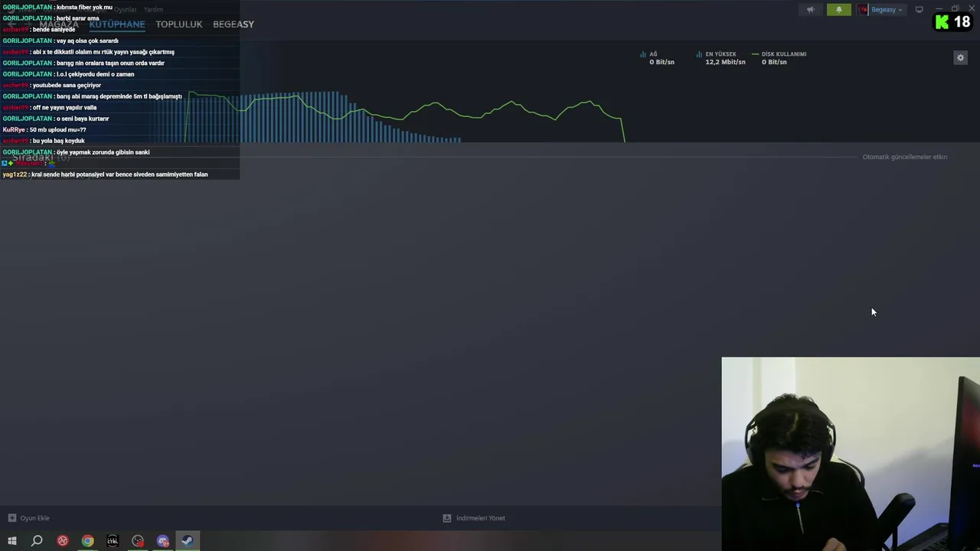Open Windows taskbar search
This screenshot has width=980, height=551.
[36, 541]
